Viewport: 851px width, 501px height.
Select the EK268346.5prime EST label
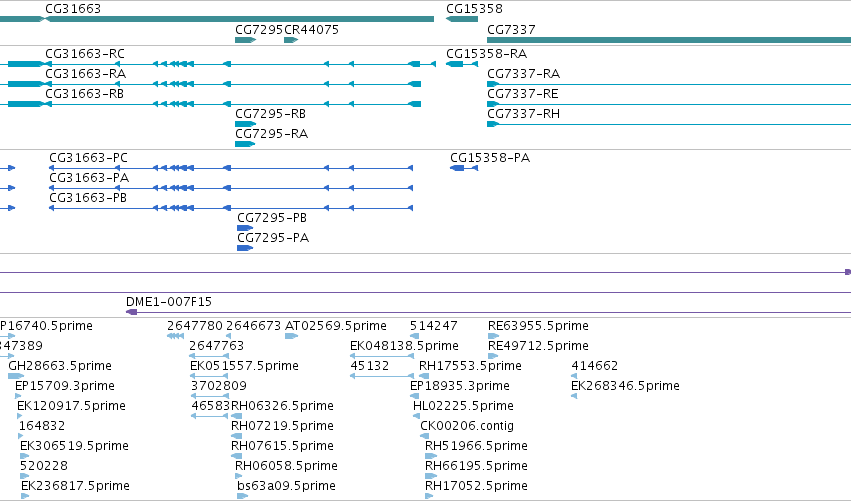[625, 386]
